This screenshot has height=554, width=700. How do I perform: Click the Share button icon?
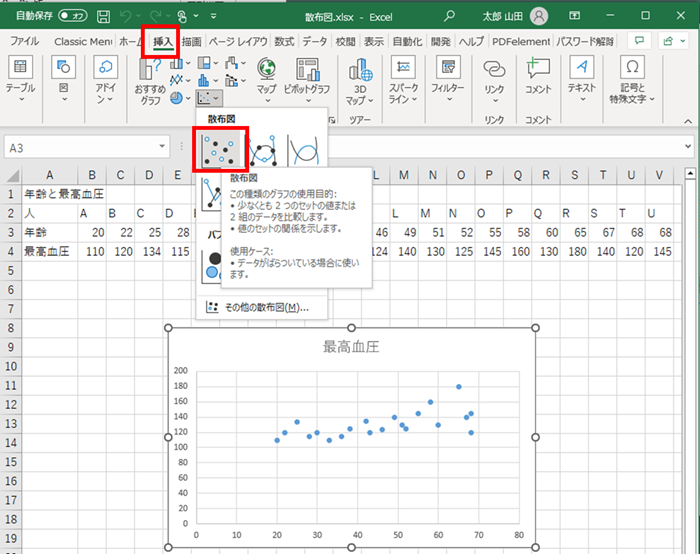click(674, 41)
